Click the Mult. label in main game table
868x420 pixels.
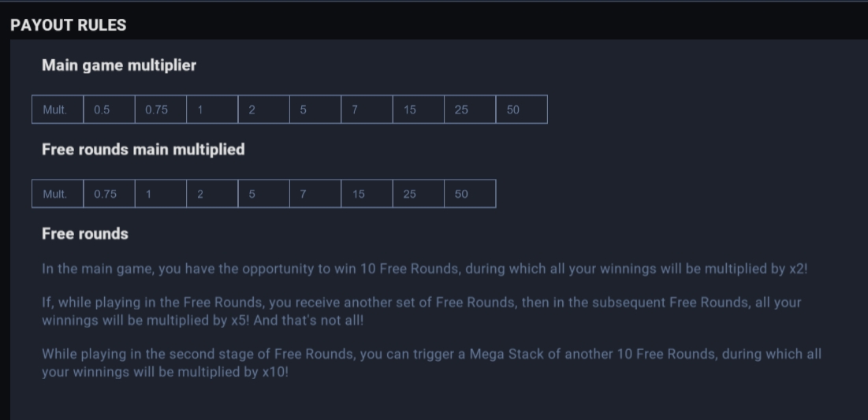pyautogui.click(x=58, y=110)
